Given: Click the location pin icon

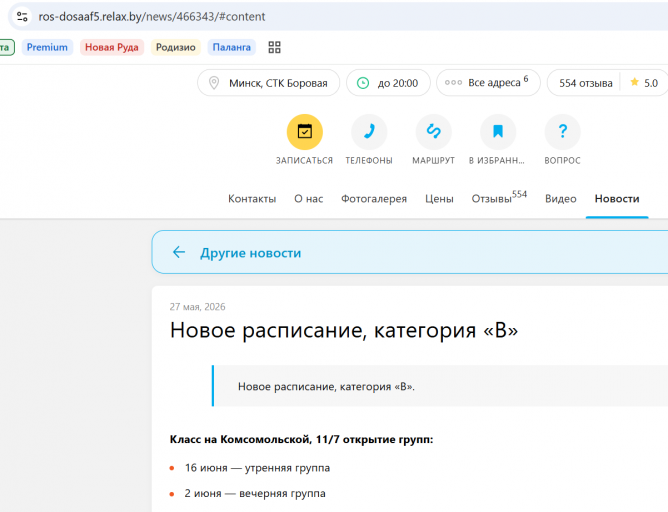Looking at the screenshot, I should (214, 83).
